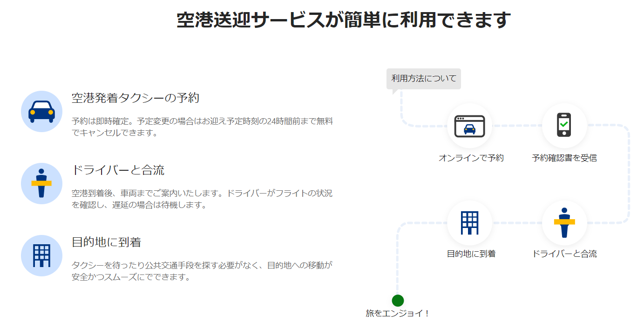Click the green dot above 旅をエンジョイ！
644x328 pixels.
coord(398,301)
